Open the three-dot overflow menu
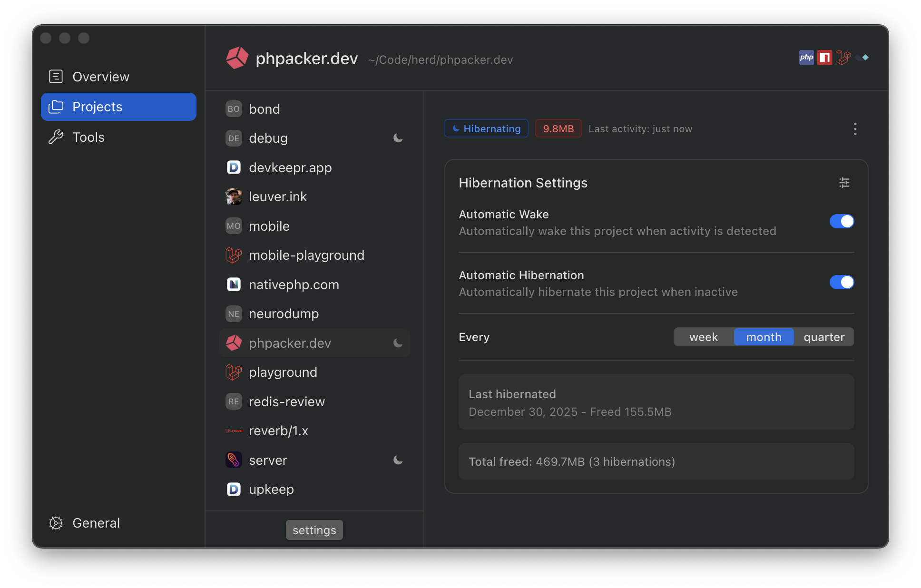 (855, 128)
